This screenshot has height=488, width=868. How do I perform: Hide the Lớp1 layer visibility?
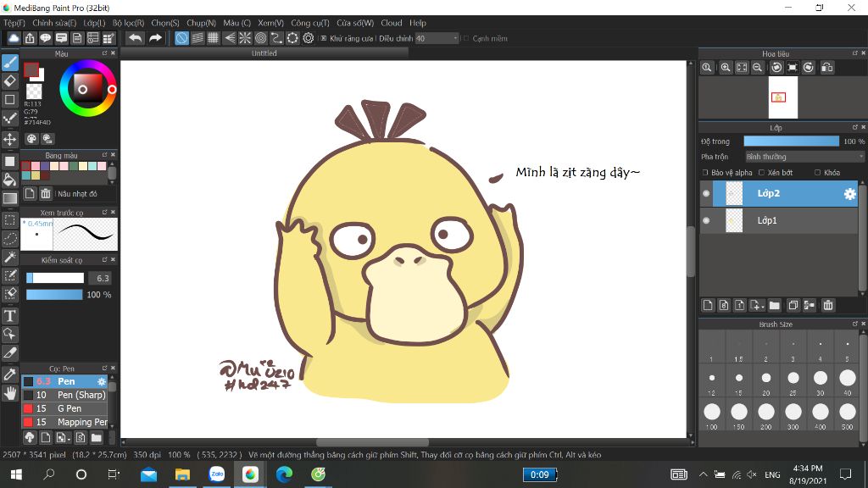706,220
